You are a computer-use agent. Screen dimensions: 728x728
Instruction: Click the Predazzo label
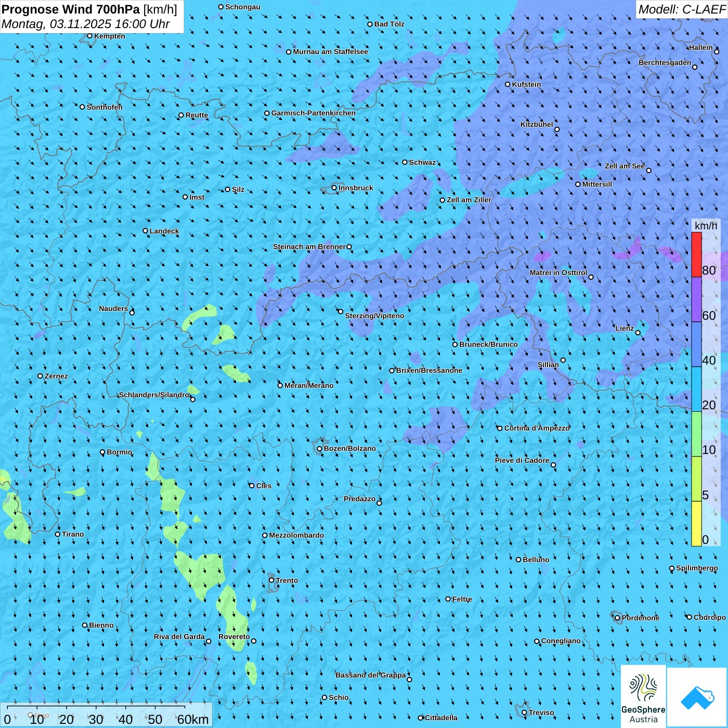click(359, 499)
